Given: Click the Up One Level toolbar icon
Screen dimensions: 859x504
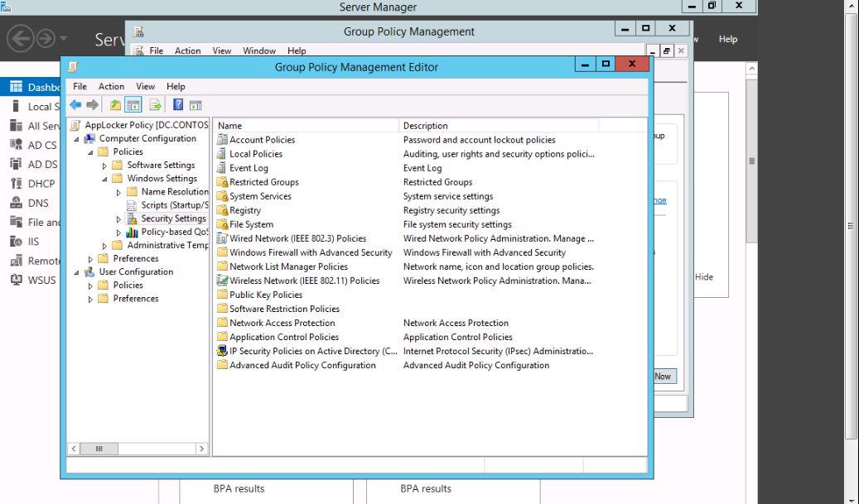Looking at the screenshot, I should [x=115, y=104].
